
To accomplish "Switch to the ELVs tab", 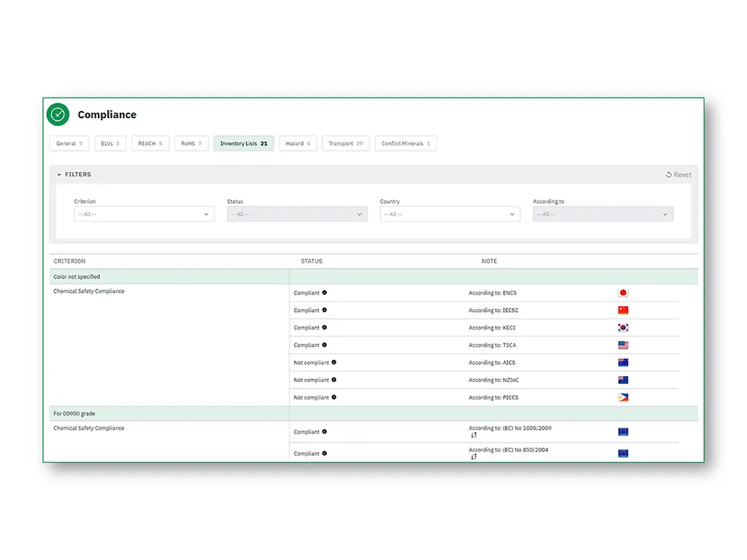I will tap(110, 144).
